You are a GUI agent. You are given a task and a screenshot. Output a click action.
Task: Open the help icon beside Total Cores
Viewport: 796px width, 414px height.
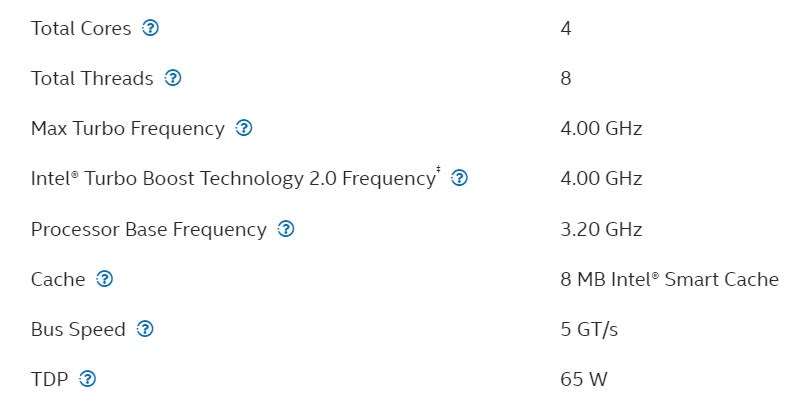tap(150, 27)
